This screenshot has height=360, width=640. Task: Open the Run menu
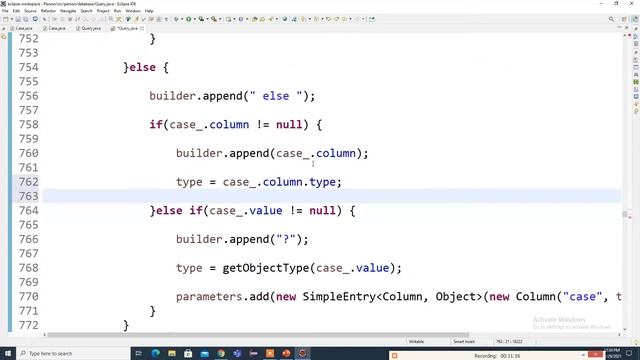tap(118, 11)
